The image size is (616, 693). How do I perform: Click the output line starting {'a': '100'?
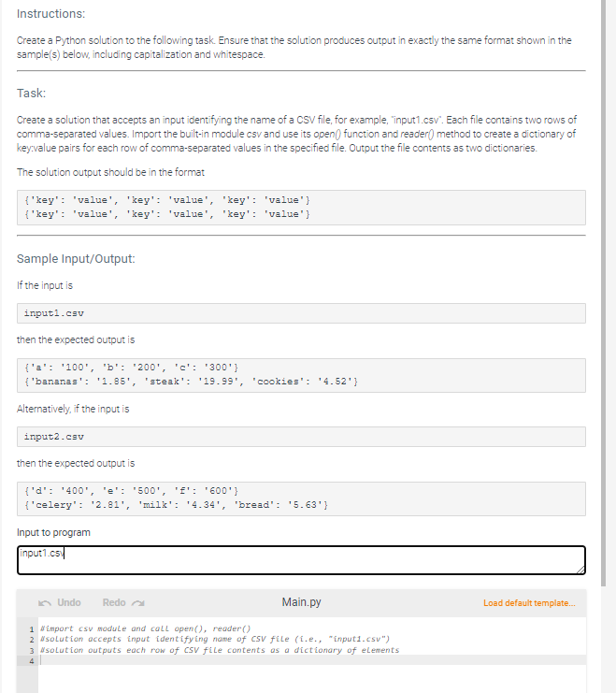click(132, 368)
